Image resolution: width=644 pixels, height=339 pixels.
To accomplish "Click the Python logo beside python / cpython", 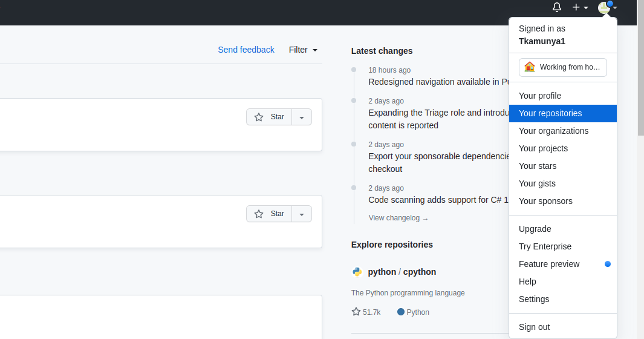I will point(357,272).
